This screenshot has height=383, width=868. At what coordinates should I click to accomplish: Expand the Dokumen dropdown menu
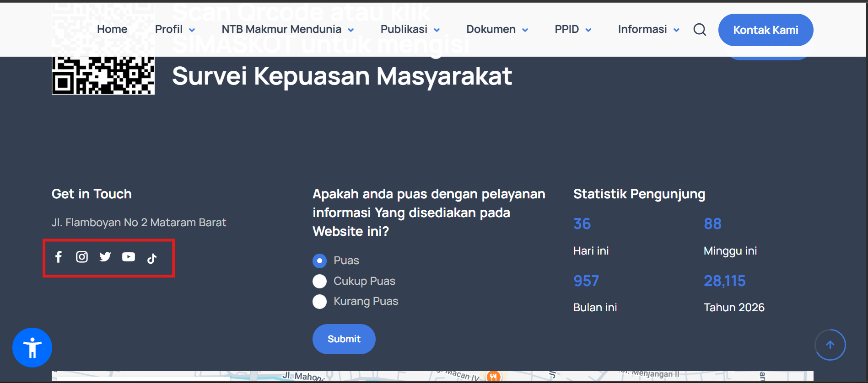[497, 29]
